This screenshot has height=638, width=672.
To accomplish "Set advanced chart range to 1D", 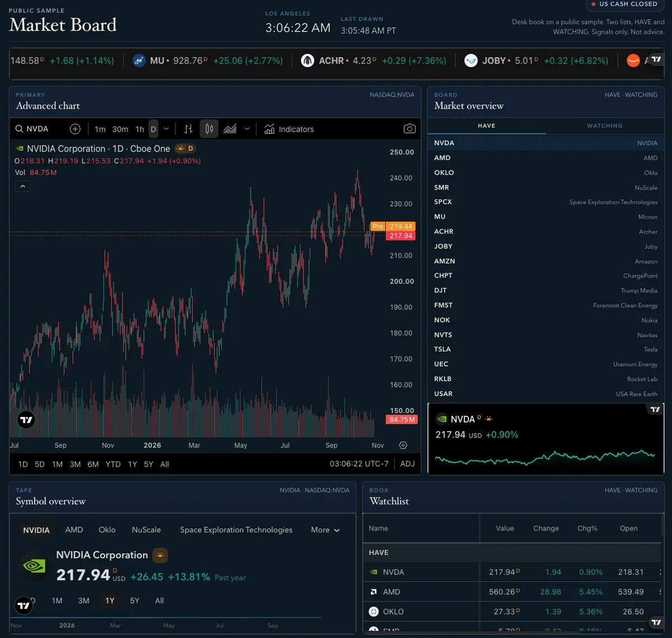I will point(23,464).
